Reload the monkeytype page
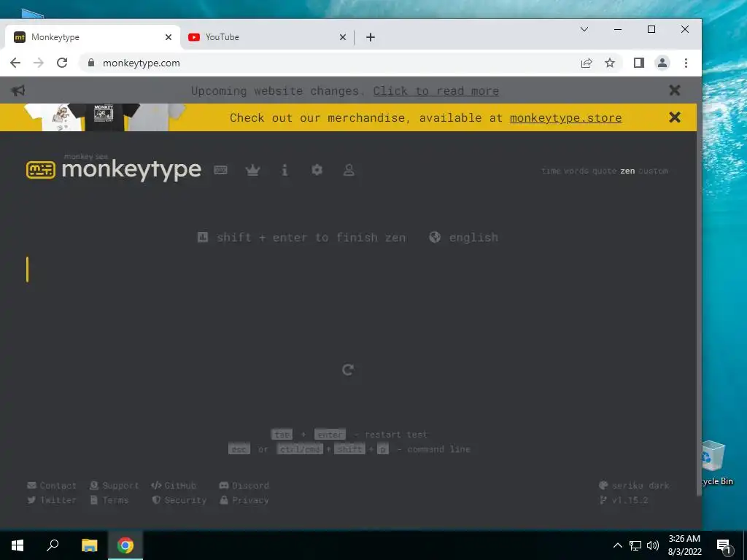 click(62, 63)
